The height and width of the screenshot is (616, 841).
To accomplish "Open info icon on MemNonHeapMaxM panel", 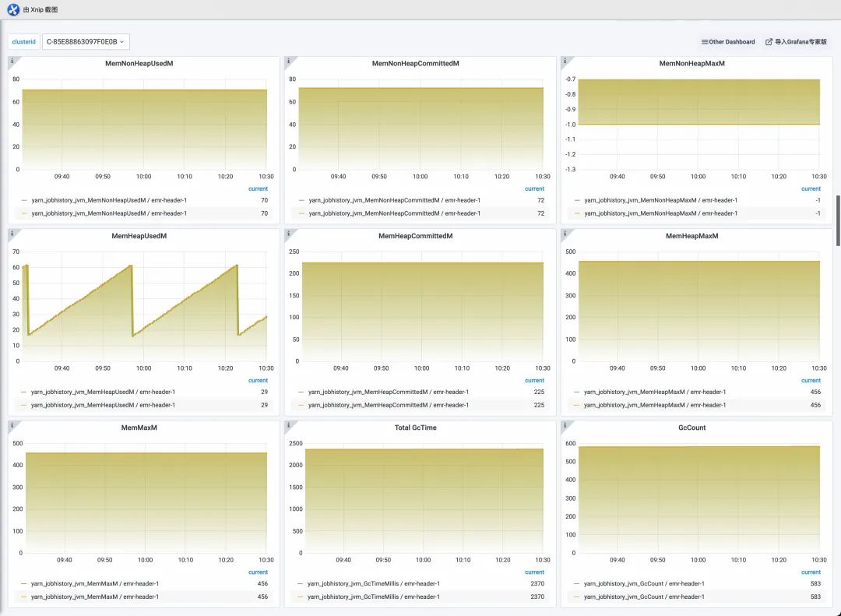I will pos(565,61).
